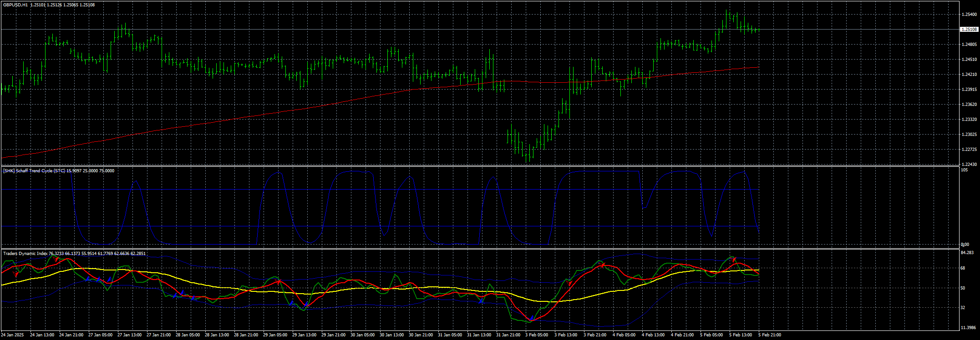Image resolution: width=980 pixels, height=340 pixels.
Task: Click the 30 Jan 13:00 time label
Action: pyautogui.click(x=391, y=335)
